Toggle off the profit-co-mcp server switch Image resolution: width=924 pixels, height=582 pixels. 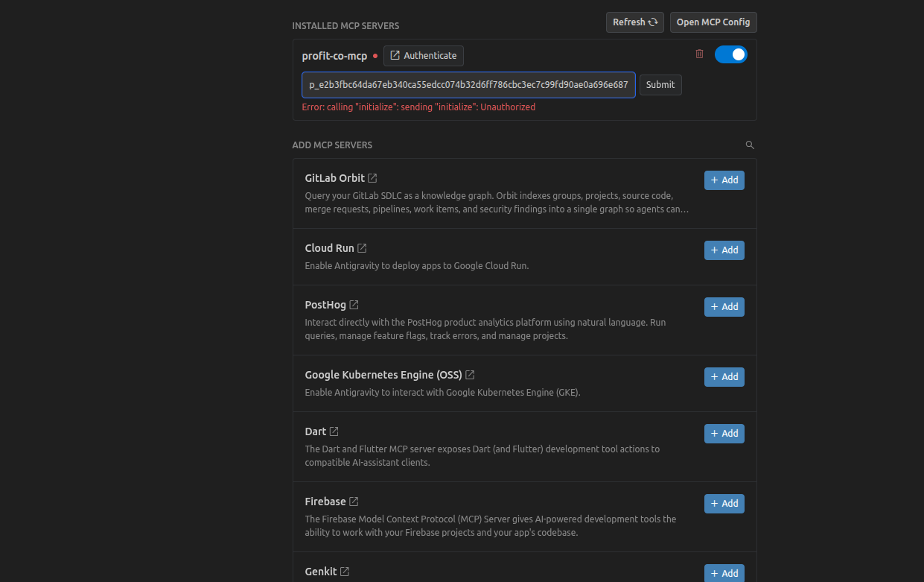730,54
